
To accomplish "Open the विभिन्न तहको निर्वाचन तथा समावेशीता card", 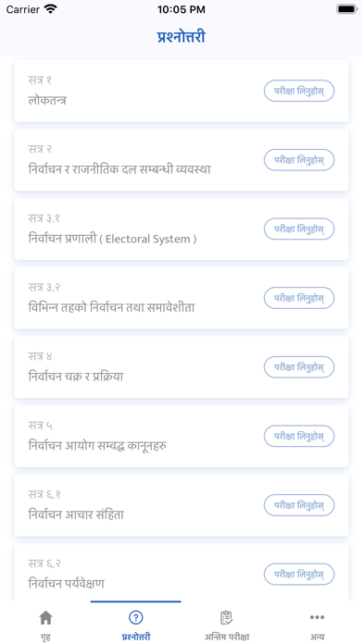I will point(181,298).
